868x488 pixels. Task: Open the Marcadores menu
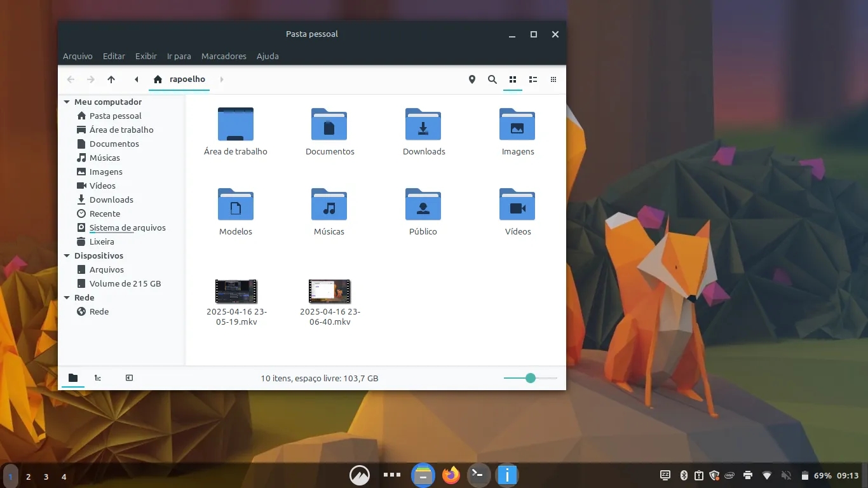tap(224, 56)
